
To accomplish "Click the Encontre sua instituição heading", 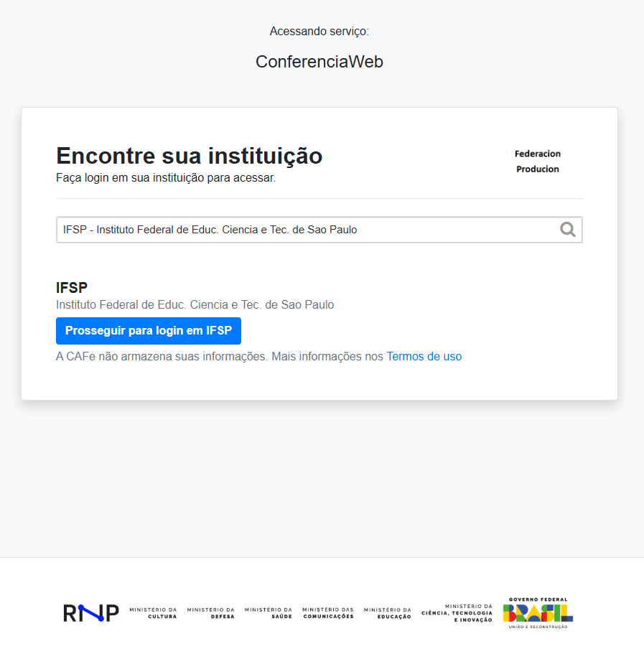I will coord(190,155).
